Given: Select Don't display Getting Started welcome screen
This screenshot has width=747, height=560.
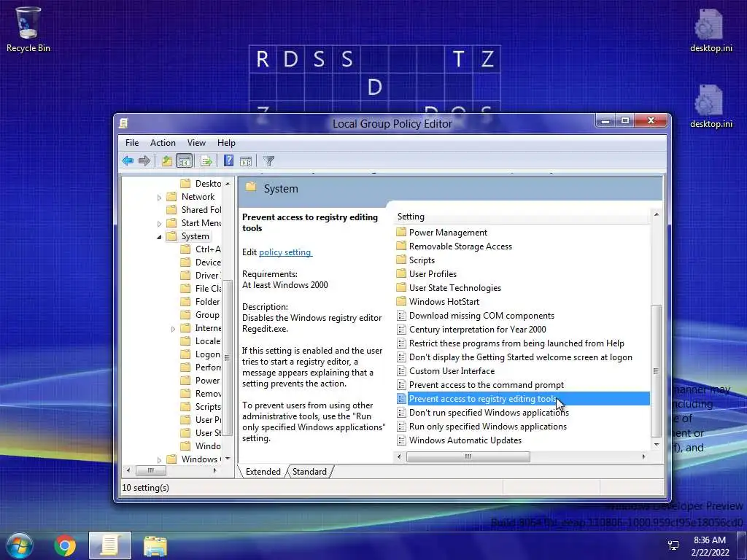Looking at the screenshot, I should tap(522, 357).
